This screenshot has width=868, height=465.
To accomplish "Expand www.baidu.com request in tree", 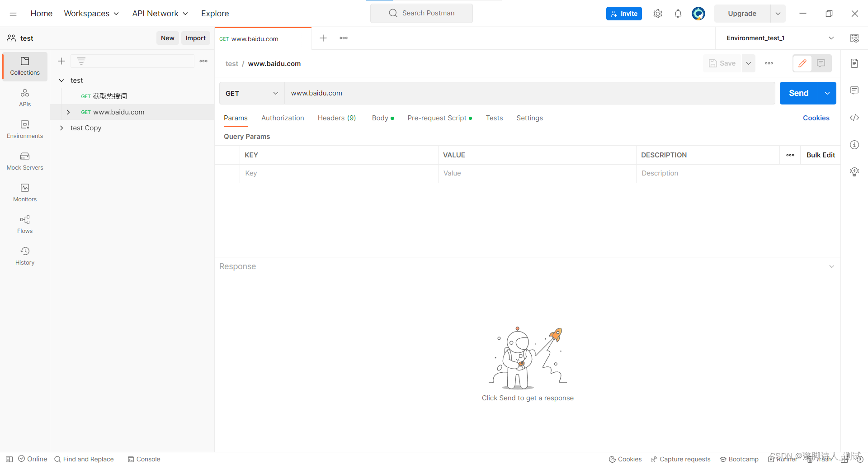I will [68, 112].
